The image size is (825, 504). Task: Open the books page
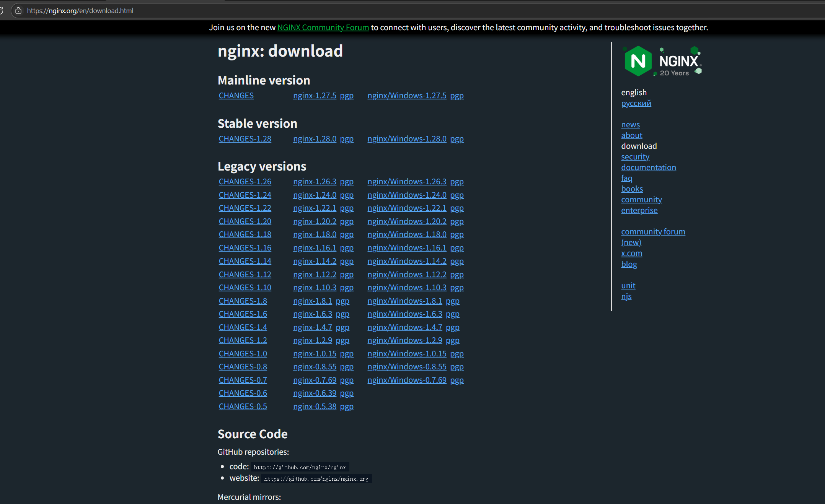point(632,189)
